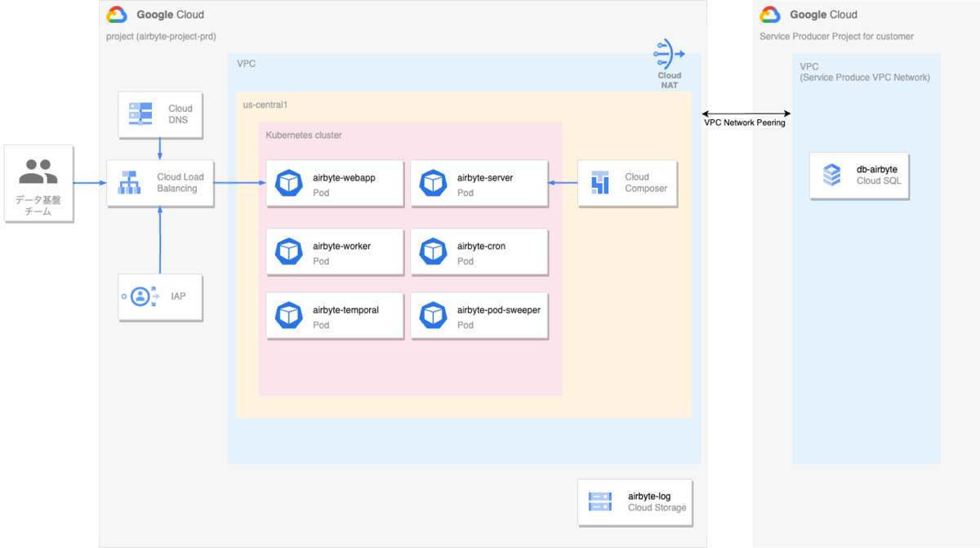Viewport: 980px width, 548px height.
Task: Click Google Cloud logo of Service Producer project
Action: (770, 15)
